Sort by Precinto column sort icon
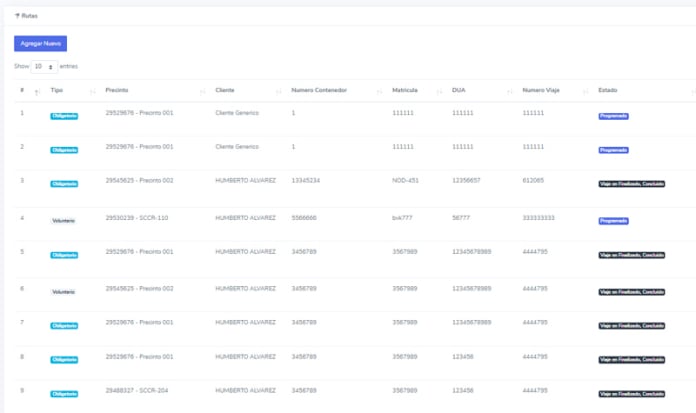The image size is (696, 413). coord(202,92)
